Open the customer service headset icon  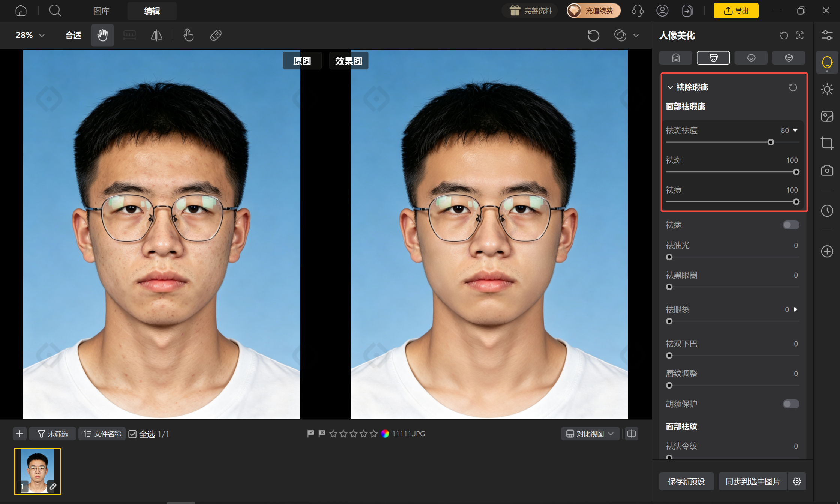click(x=637, y=10)
